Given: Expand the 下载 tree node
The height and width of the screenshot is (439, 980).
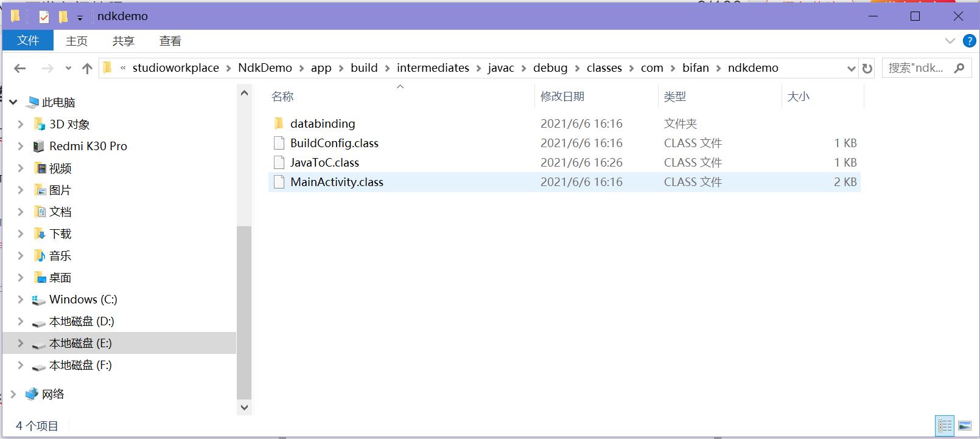Looking at the screenshot, I should pos(20,233).
